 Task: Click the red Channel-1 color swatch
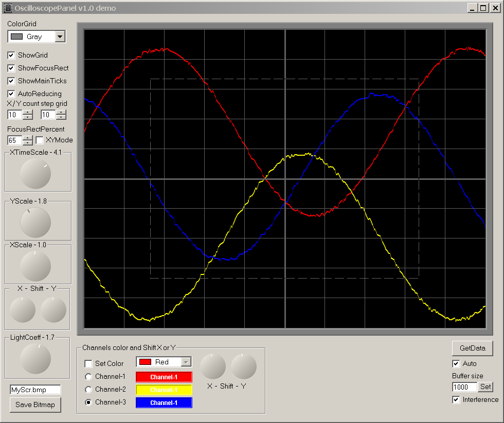pos(164,377)
